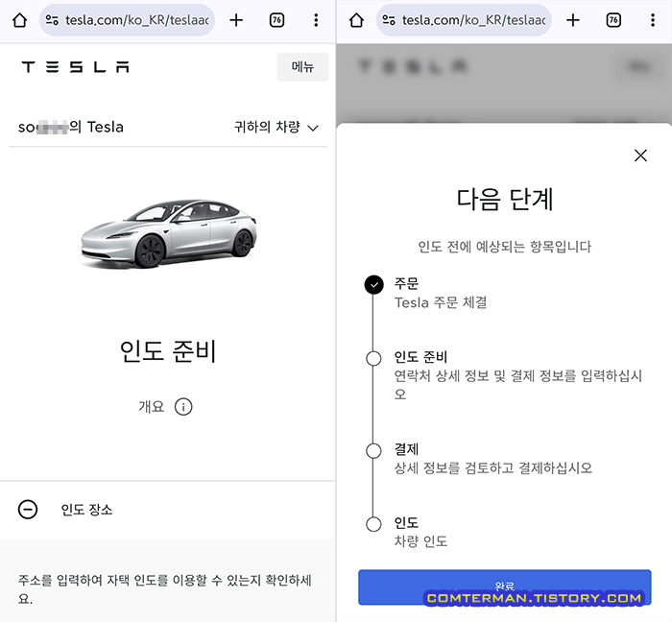672x622 pixels.
Task: Click the 완료 blue button
Action: 504,586
